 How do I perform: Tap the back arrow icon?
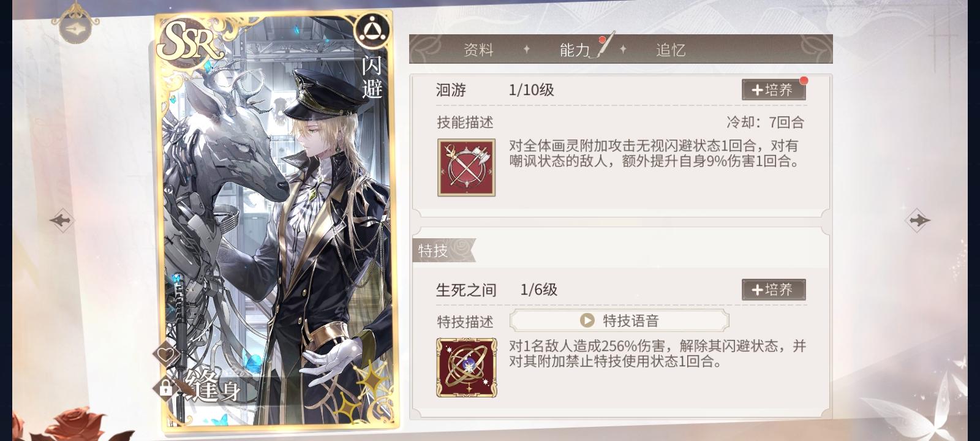click(75, 29)
